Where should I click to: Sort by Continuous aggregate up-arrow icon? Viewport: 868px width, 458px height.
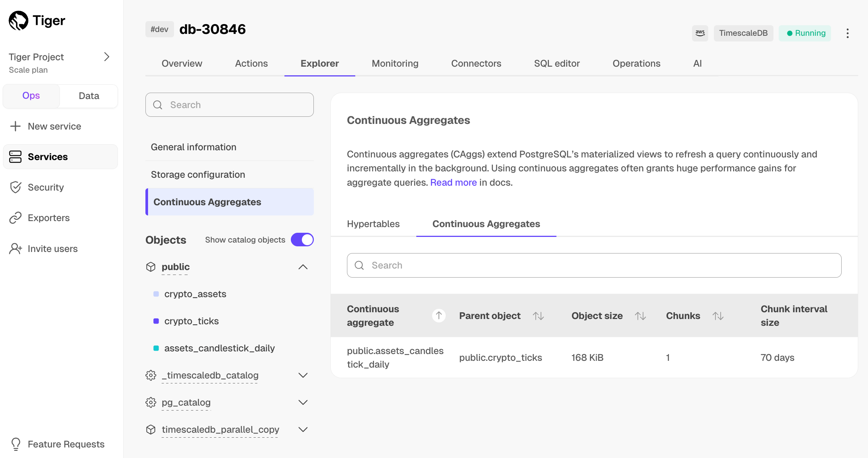point(439,316)
